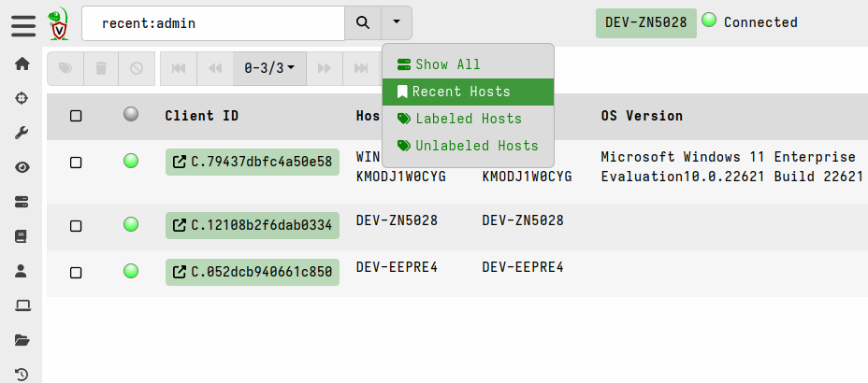Click the search magnifier button
The height and width of the screenshot is (383, 868).
[x=364, y=22]
